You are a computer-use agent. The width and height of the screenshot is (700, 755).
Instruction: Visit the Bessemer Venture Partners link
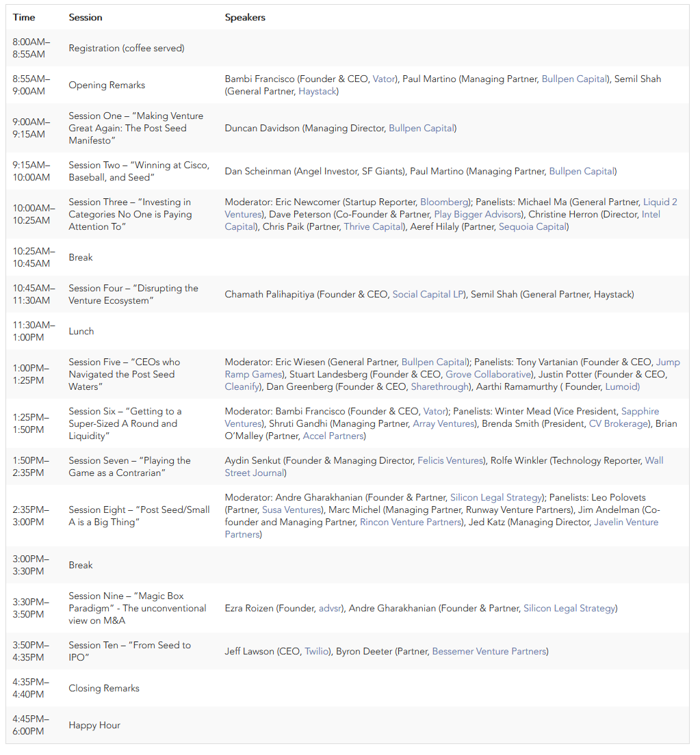(x=489, y=652)
